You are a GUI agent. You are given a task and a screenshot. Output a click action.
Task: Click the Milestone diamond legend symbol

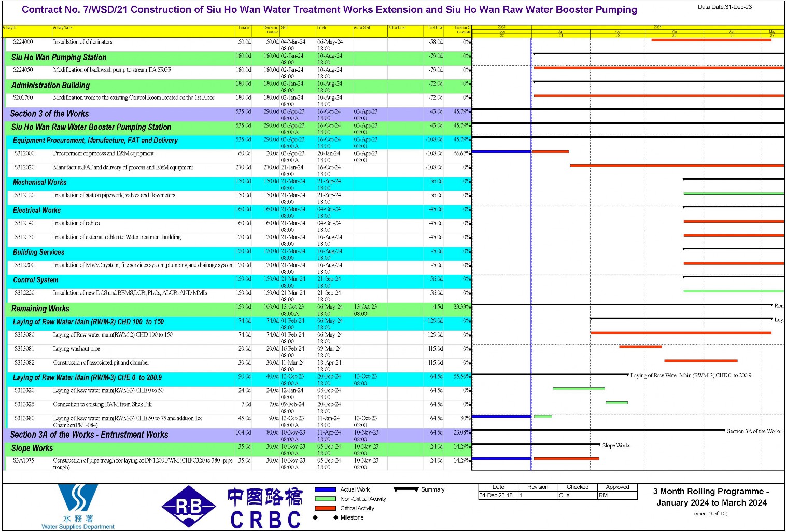click(x=325, y=517)
